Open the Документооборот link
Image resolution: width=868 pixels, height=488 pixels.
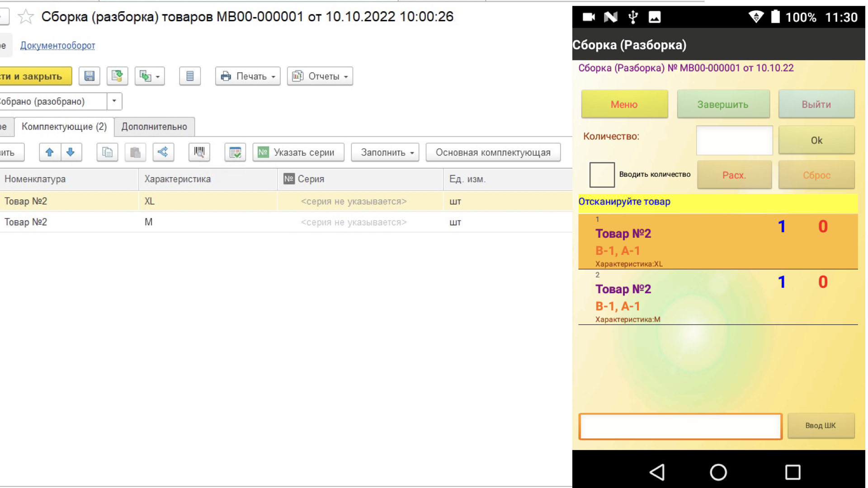tap(57, 45)
